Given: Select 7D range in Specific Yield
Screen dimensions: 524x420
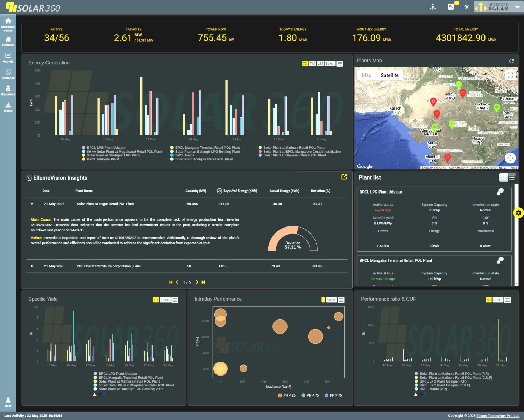Looking at the screenshot, I should [156, 300].
